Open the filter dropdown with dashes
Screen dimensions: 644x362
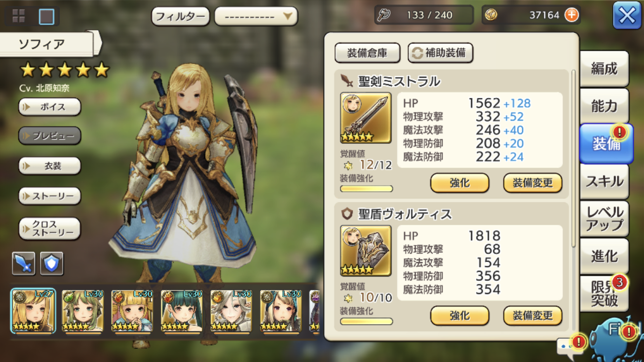pos(256,16)
